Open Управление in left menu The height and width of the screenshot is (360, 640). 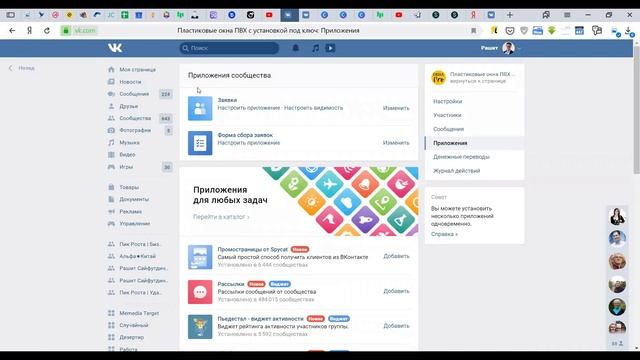click(x=135, y=224)
